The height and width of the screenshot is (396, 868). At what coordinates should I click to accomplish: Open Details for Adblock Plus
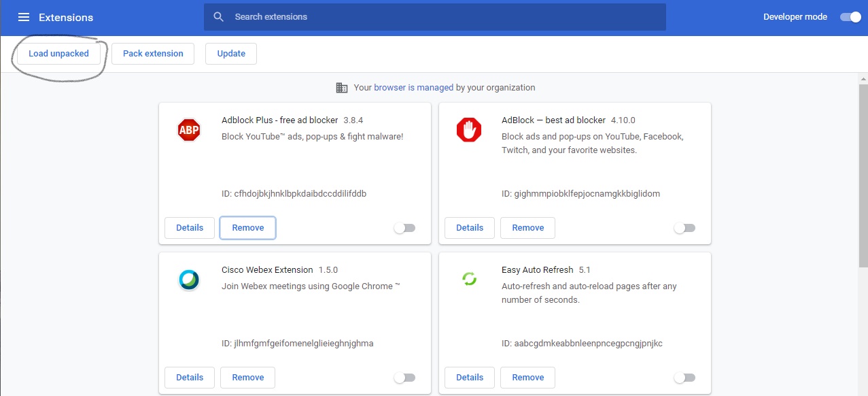(x=190, y=228)
